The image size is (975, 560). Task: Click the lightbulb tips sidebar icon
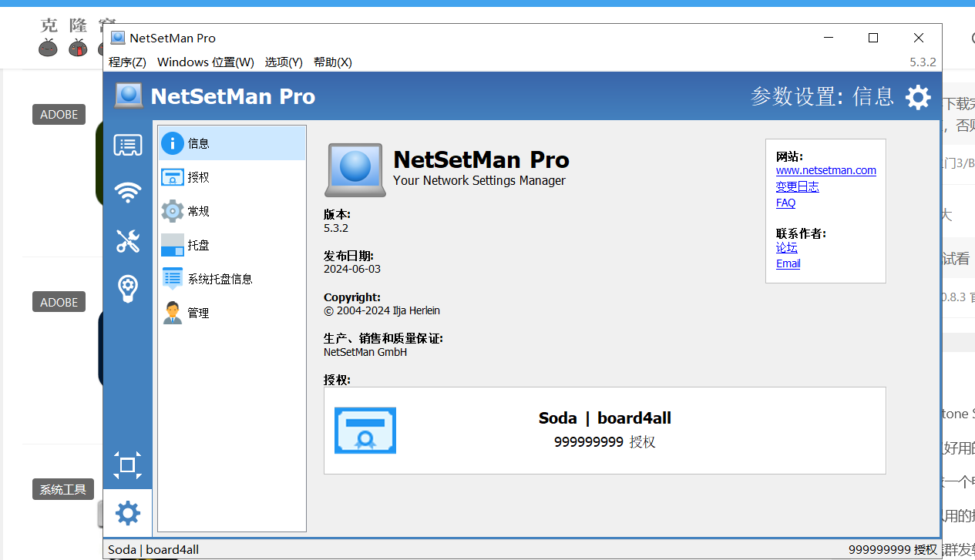[128, 288]
